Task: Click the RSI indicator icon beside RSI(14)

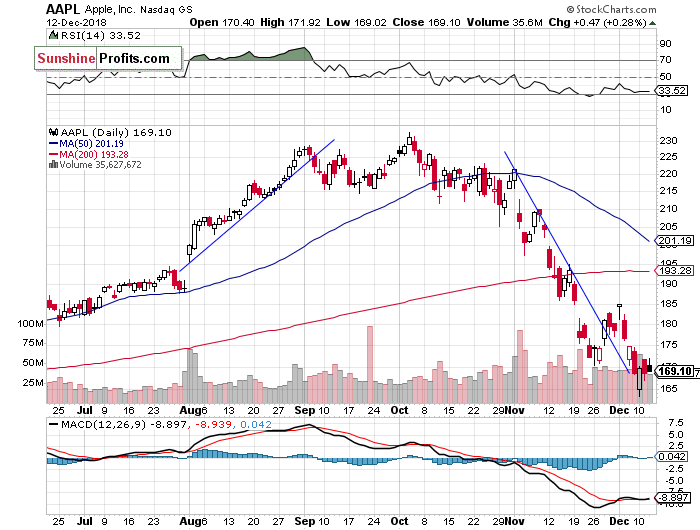Action: point(53,35)
